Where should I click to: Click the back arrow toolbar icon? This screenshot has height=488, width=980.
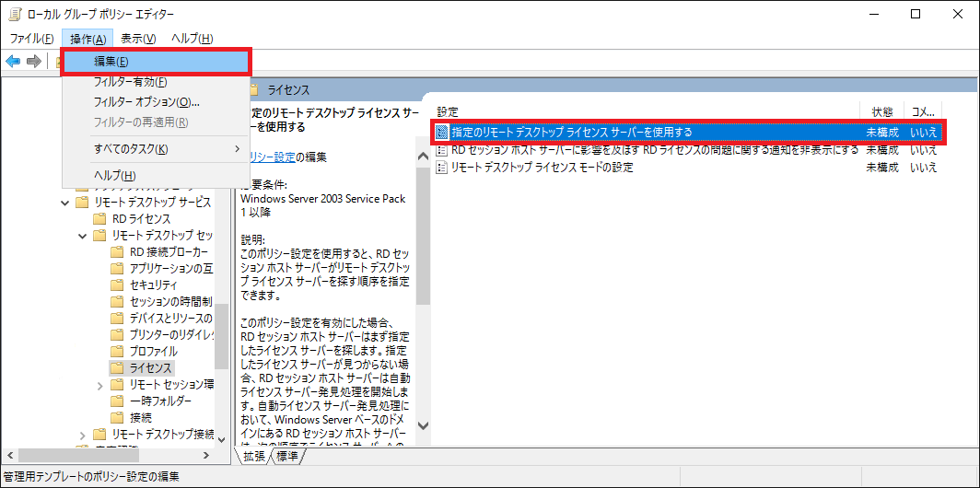tap(14, 61)
